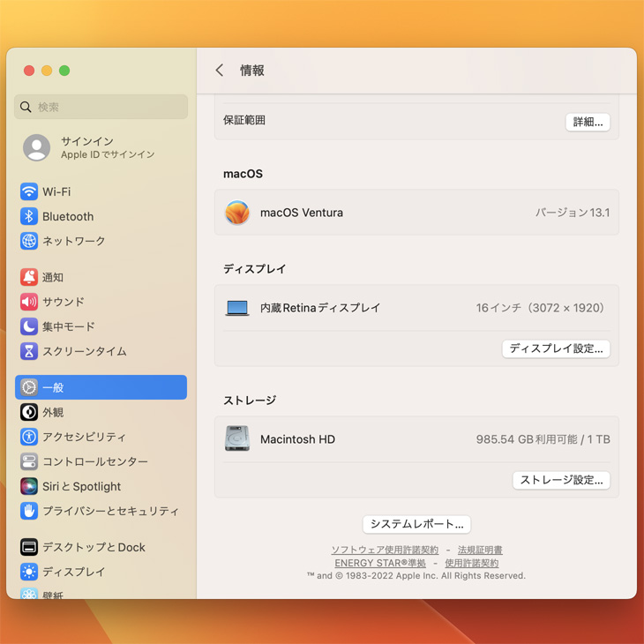Image resolution: width=644 pixels, height=644 pixels.
Task: Select the Wi-Fi label in the sidebar
Action: coord(56,191)
